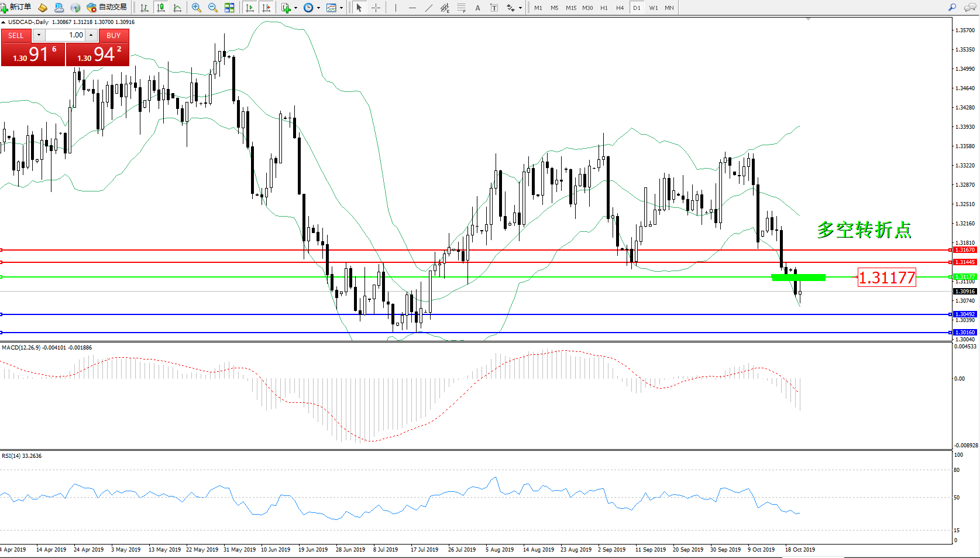The image size is (980, 558).
Task: Click the Zoom In magnifier icon
Action: (197, 8)
